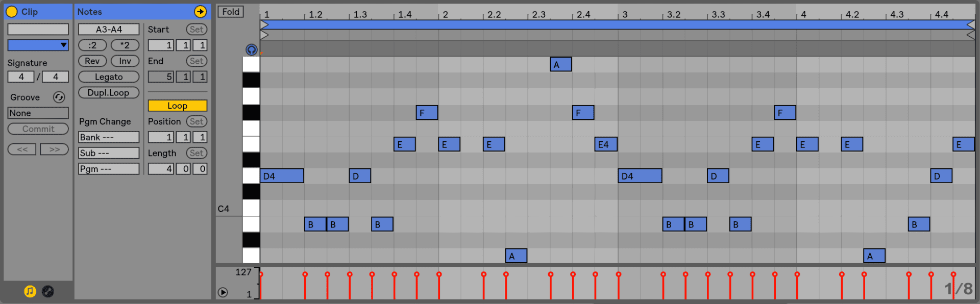Click the End bar value 5
This screenshot has height=304, width=980.
[161, 77]
